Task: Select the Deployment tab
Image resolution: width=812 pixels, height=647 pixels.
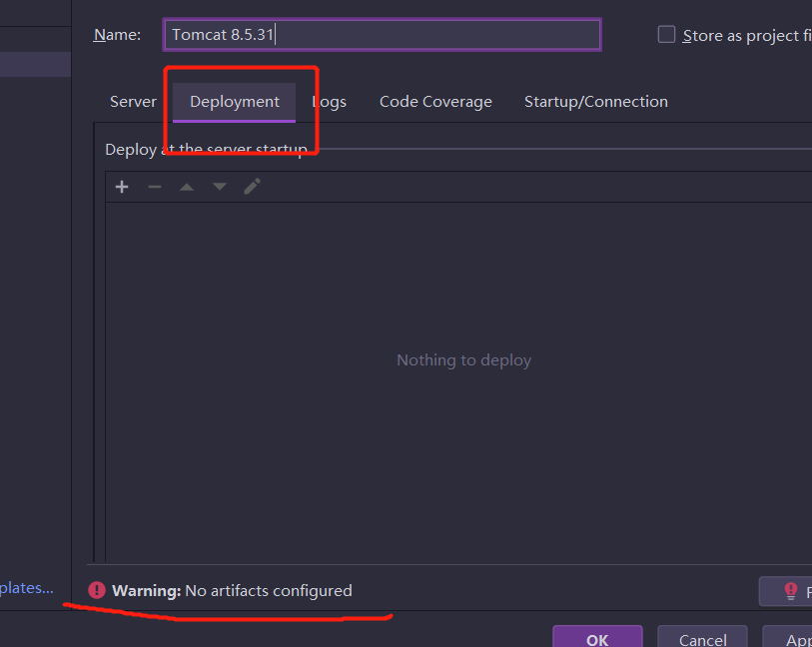Action: (x=234, y=102)
